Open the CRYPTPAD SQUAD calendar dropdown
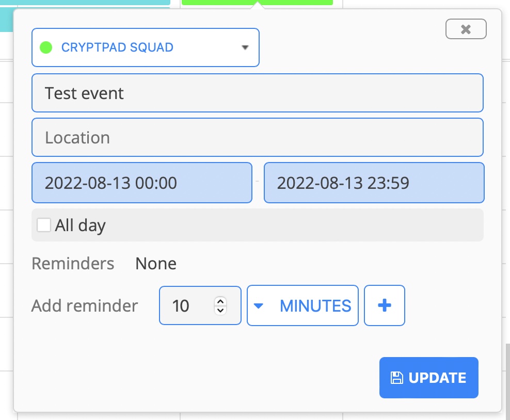 click(145, 47)
